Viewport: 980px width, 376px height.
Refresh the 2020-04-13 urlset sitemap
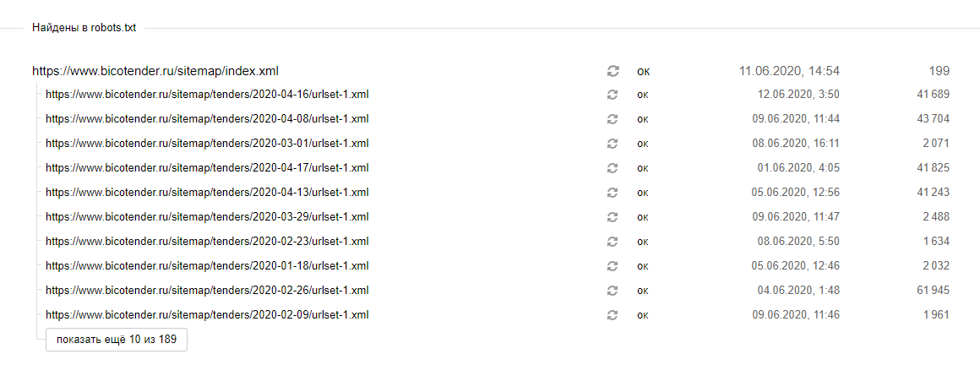(613, 192)
